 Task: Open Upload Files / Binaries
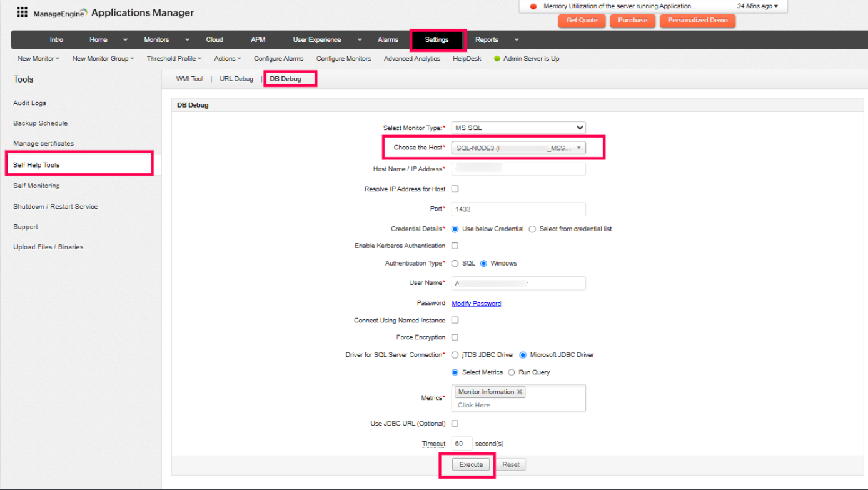48,247
